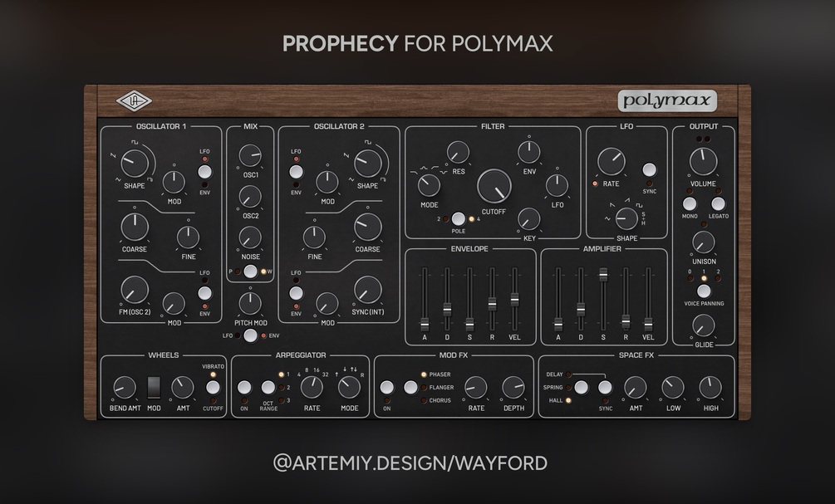Click the Arpeggiator Rate knob
Screen dimensions: 835x504
312,388
